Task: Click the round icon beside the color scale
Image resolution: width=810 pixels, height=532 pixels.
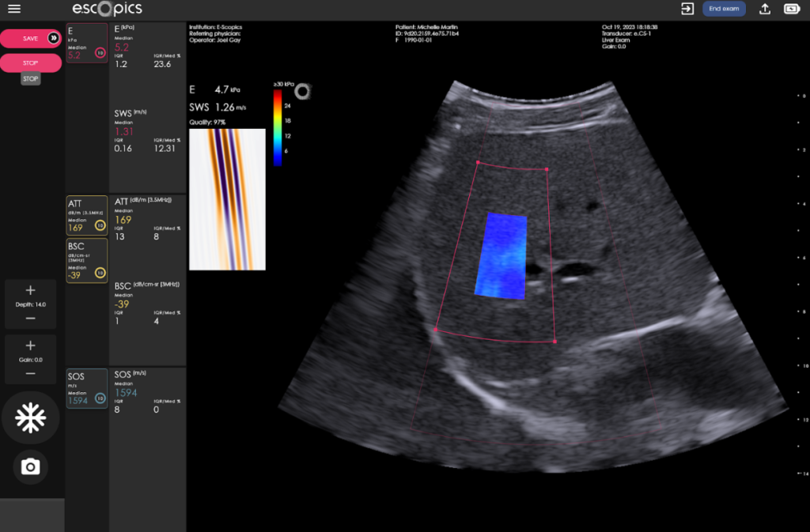Action: tap(301, 91)
